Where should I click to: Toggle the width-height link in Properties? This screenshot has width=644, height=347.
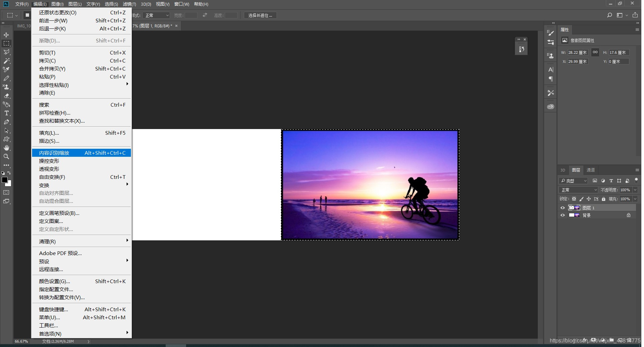tap(595, 52)
